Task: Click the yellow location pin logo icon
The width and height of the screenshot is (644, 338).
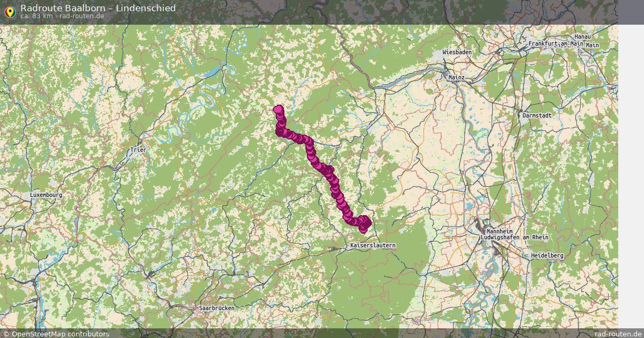Action: (9, 12)
